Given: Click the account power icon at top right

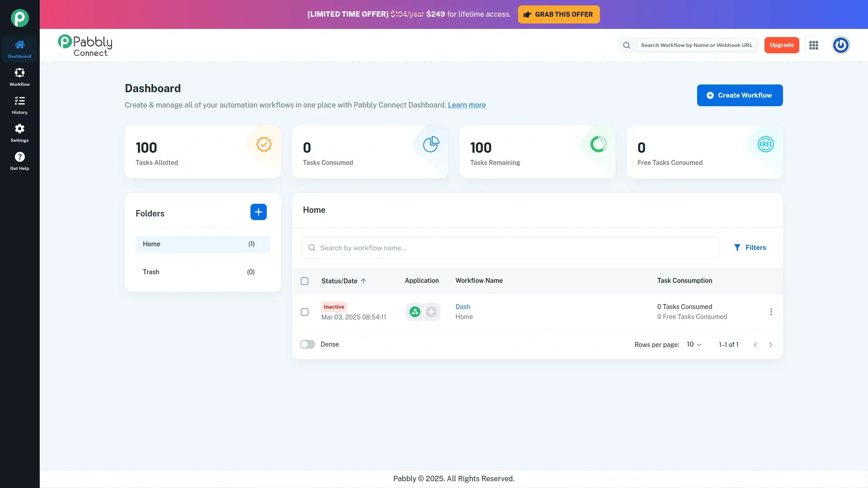Looking at the screenshot, I should tap(840, 45).
